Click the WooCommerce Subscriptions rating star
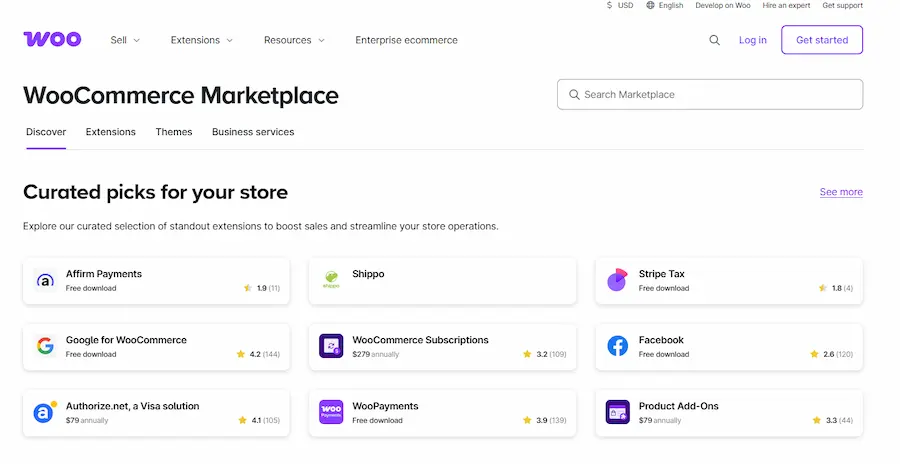The width and height of the screenshot is (900, 464). tap(527, 354)
